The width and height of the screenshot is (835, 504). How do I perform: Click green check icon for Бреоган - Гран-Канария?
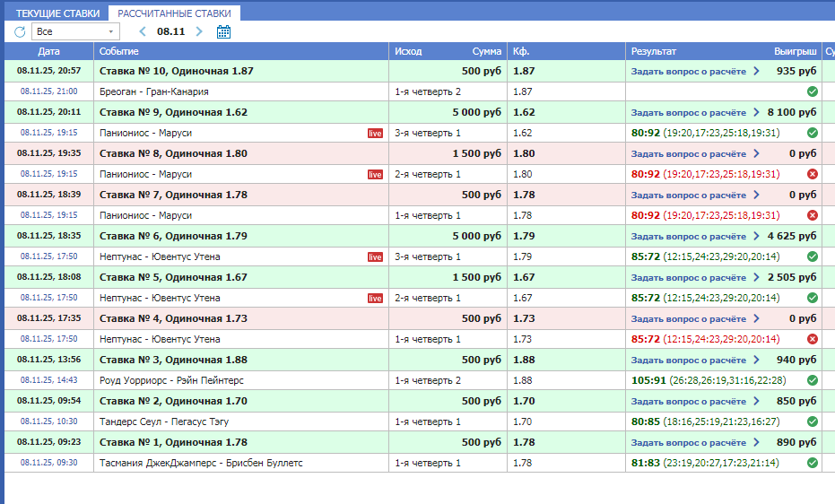click(x=812, y=91)
